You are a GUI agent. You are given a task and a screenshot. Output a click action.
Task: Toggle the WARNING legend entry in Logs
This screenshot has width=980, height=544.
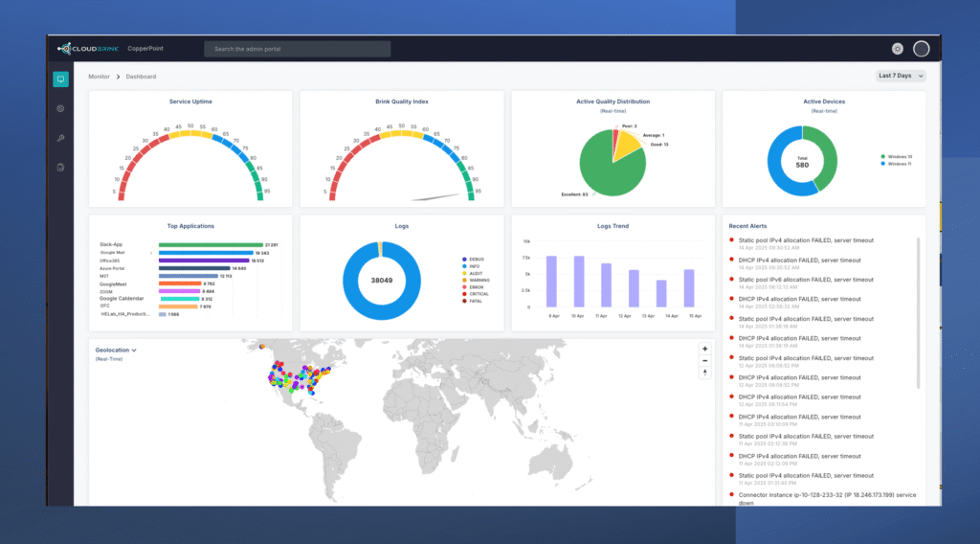coord(479,280)
